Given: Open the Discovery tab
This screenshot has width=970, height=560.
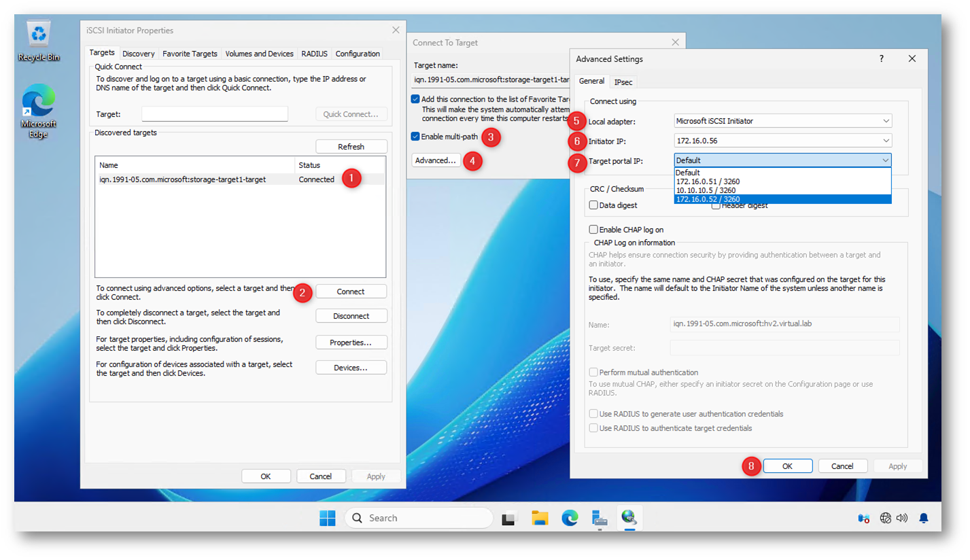Looking at the screenshot, I should [138, 54].
